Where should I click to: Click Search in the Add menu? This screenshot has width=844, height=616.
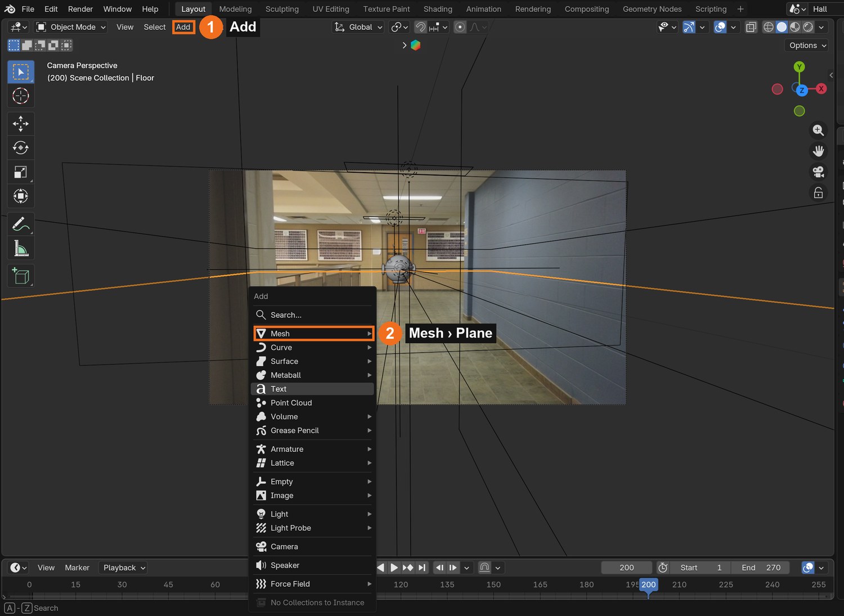pos(313,315)
